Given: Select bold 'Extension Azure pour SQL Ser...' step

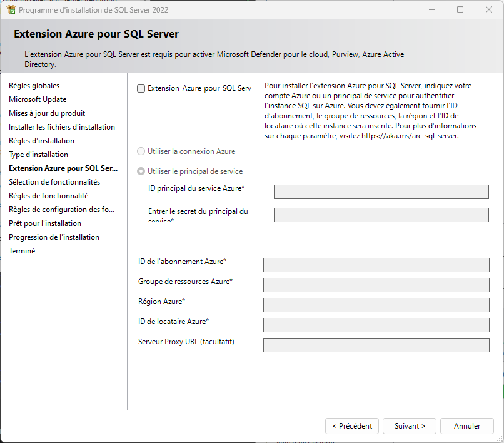Looking at the screenshot, I should [63, 168].
